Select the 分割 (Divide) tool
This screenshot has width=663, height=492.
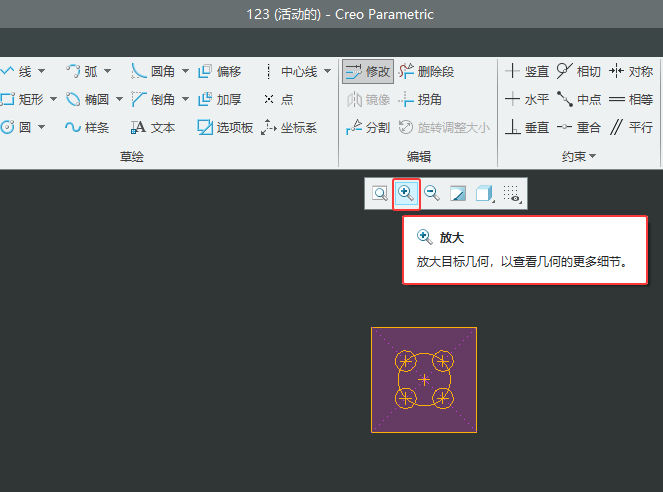[x=368, y=127]
